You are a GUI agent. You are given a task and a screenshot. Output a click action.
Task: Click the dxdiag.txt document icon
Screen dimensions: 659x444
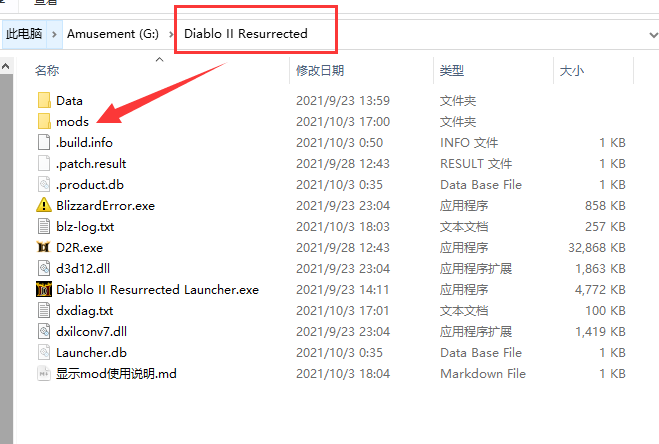coord(44,311)
